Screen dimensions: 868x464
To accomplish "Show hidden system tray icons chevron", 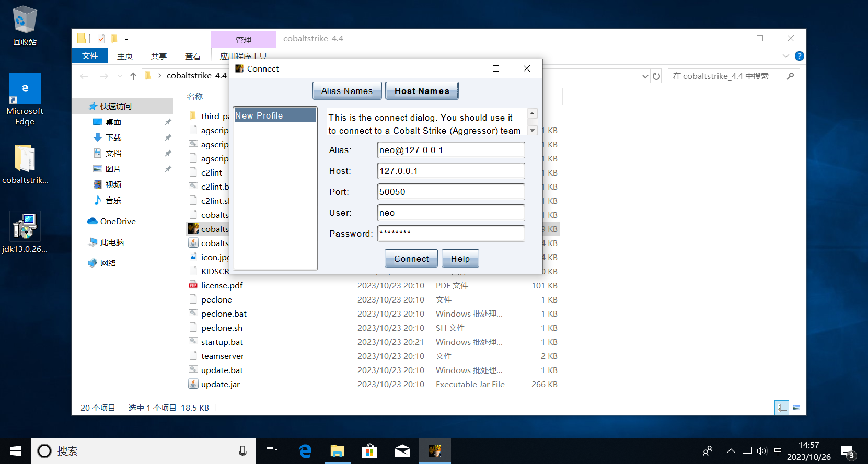I will 731,451.
